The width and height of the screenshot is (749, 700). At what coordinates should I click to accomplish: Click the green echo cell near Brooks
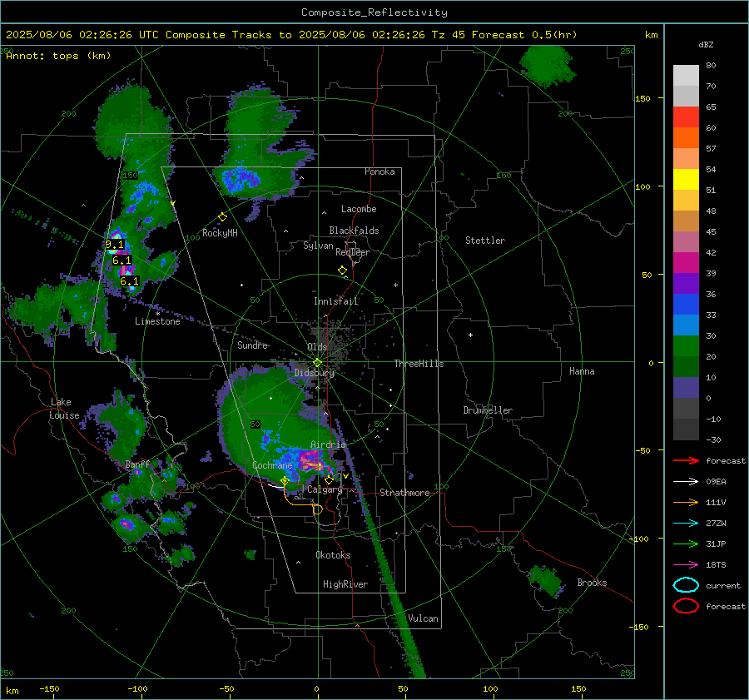(x=545, y=579)
